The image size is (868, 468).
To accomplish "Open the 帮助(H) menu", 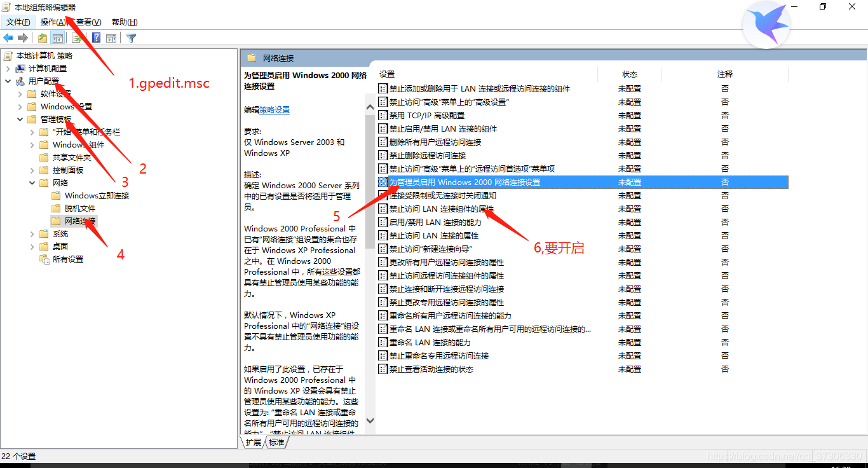I will coord(125,22).
